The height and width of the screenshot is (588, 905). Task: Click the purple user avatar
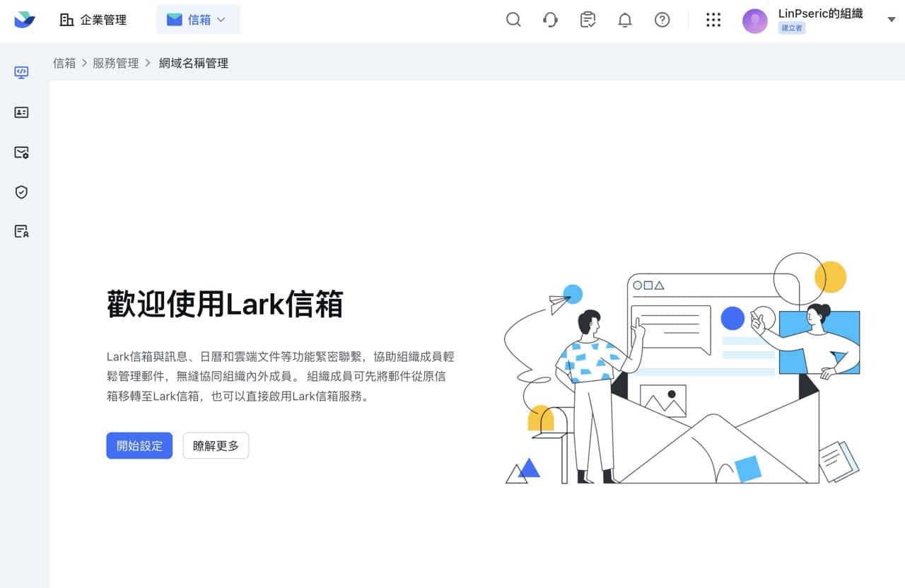coord(754,20)
